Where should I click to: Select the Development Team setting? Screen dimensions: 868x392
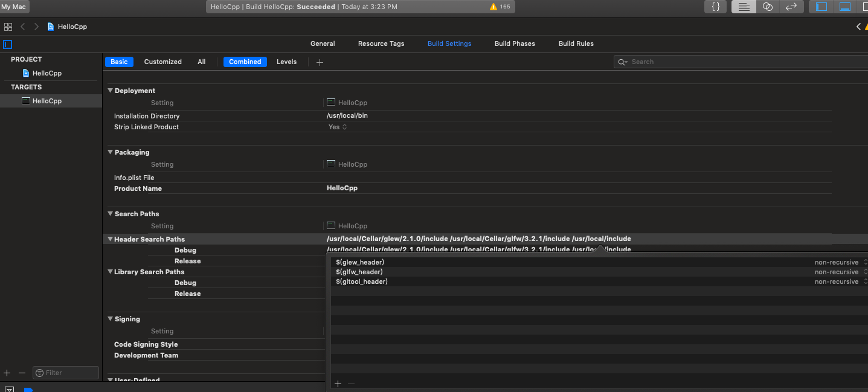click(x=146, y=355)
